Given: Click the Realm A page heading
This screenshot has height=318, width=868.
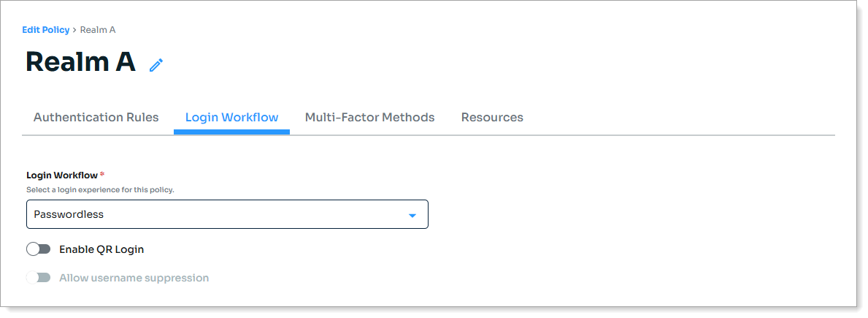Looking at the screenshot, I should (x=80, y=62).
